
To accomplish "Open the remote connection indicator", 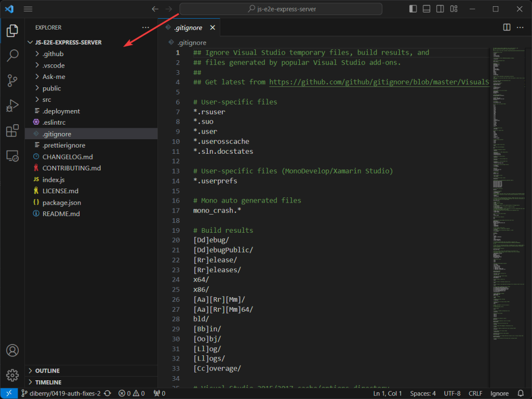I will [8, 393].
